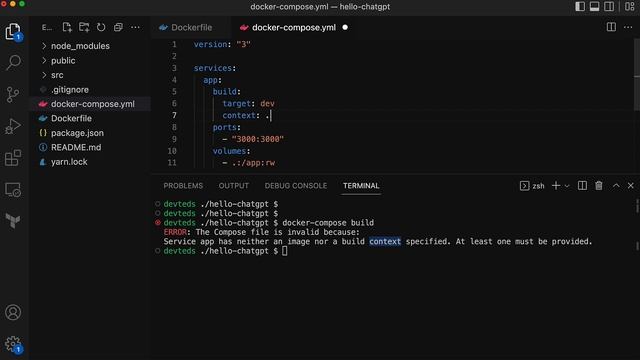
Task: Click the terminal vertical scrollbar
Action: tap(637, 206)
